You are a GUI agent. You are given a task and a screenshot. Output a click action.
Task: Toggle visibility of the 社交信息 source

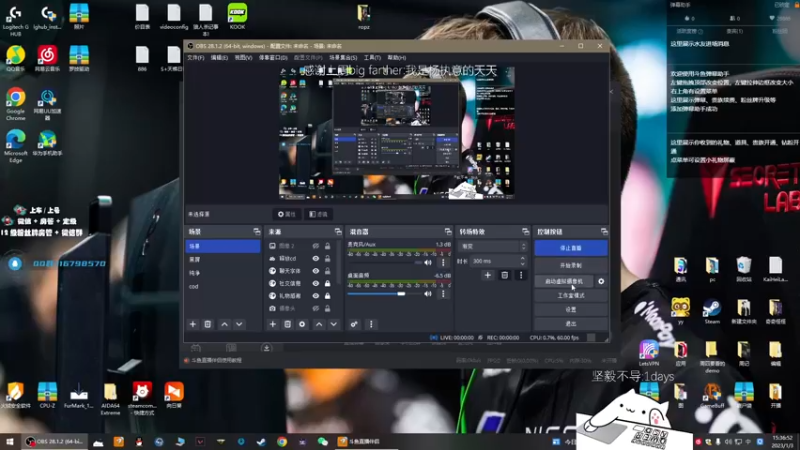tap(316, 283)
